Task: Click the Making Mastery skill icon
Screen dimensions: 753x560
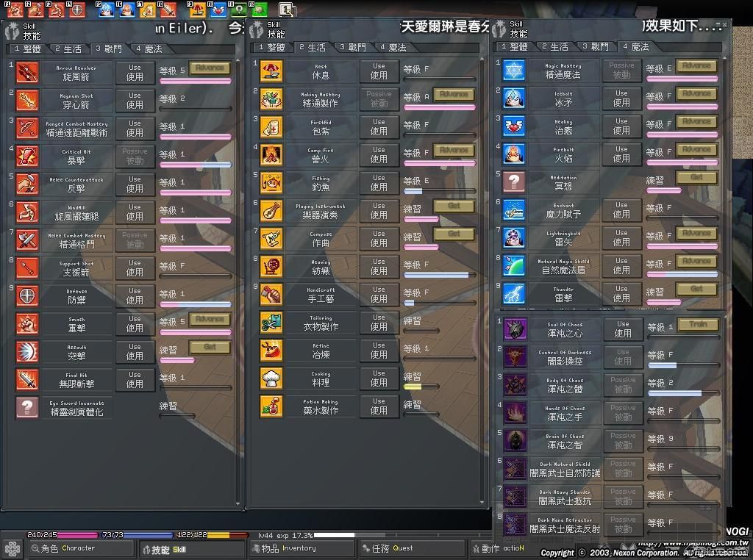Action: coord(271,99)
